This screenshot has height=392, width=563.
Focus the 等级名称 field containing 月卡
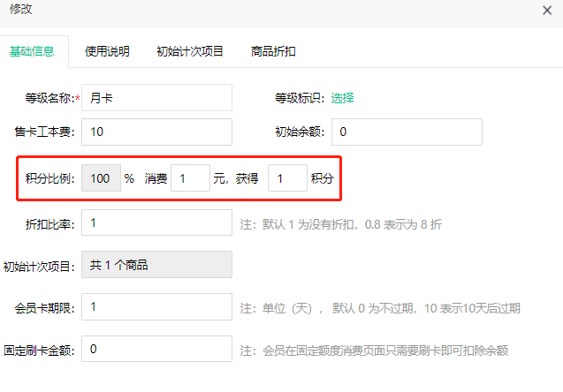click(156, 98)
